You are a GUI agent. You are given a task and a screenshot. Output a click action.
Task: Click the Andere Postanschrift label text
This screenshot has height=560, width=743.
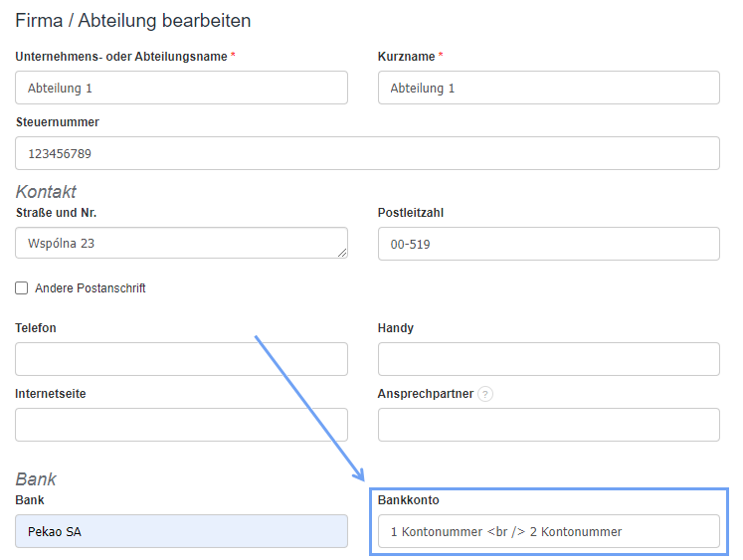click(x=91, y=288)
